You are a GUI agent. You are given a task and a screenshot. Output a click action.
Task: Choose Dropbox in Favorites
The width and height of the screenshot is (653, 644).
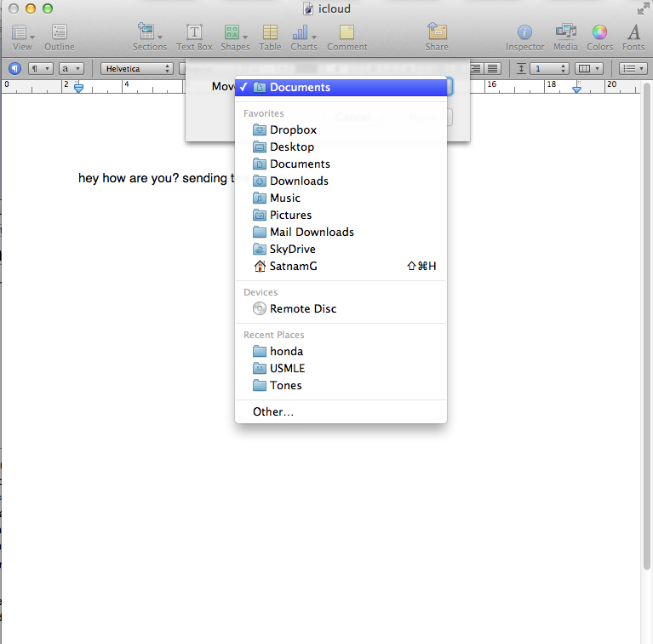[x=341, y=130]
